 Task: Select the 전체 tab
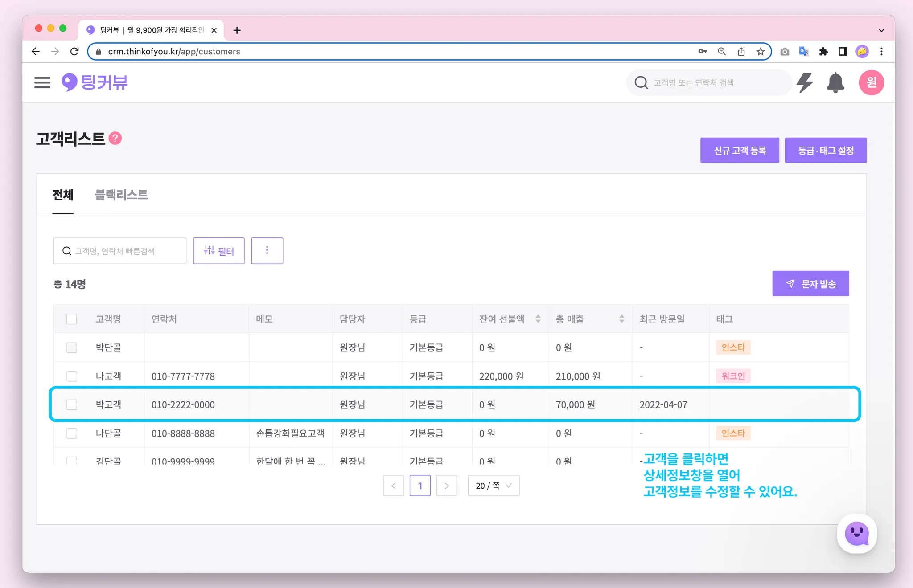click(x=63, y=195)
